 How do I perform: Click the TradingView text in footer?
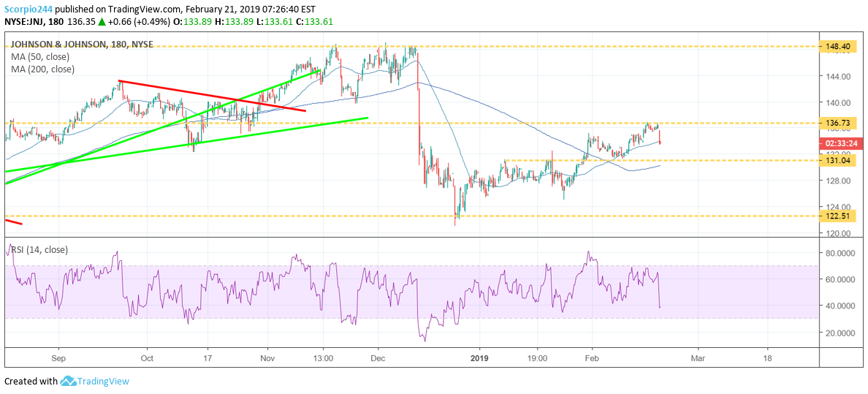[x=104, y=381]
